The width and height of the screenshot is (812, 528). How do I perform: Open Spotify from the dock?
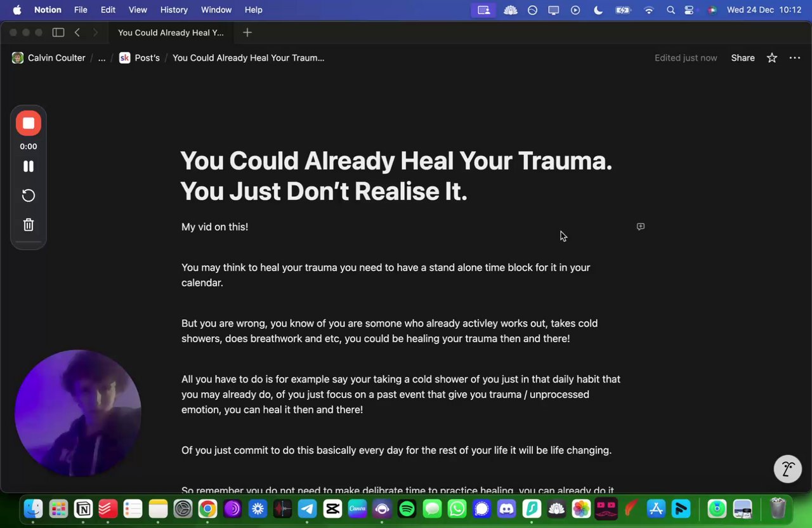pyautogui.click(x=407, y=508)
